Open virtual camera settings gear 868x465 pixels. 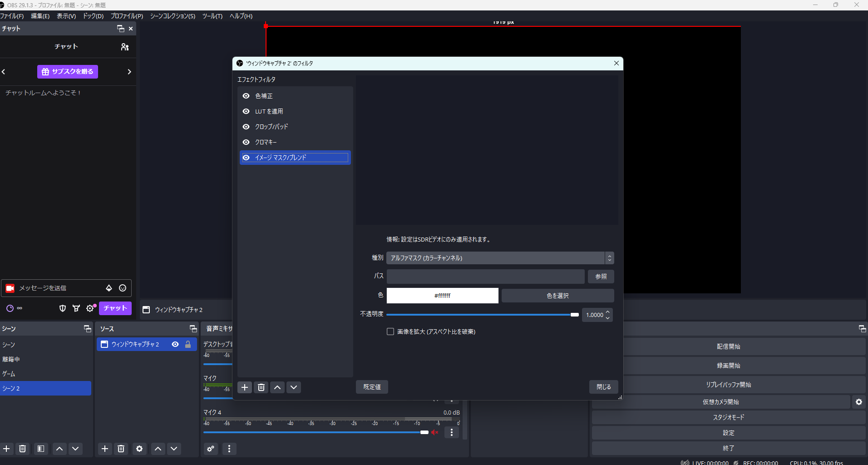click(859, 402)
